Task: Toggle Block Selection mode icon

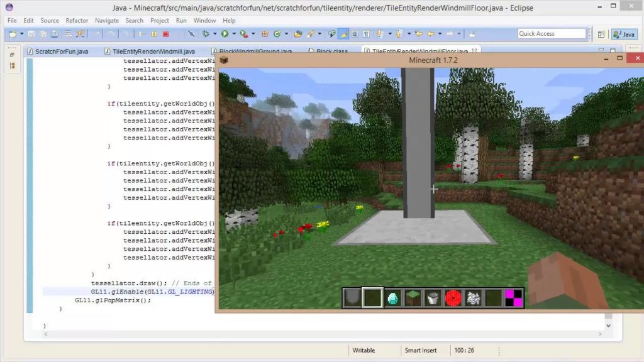Action: pos(355,34)
